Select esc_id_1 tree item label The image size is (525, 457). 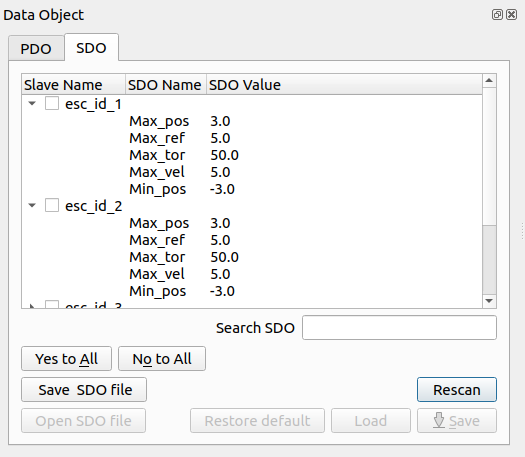[93, 104]
